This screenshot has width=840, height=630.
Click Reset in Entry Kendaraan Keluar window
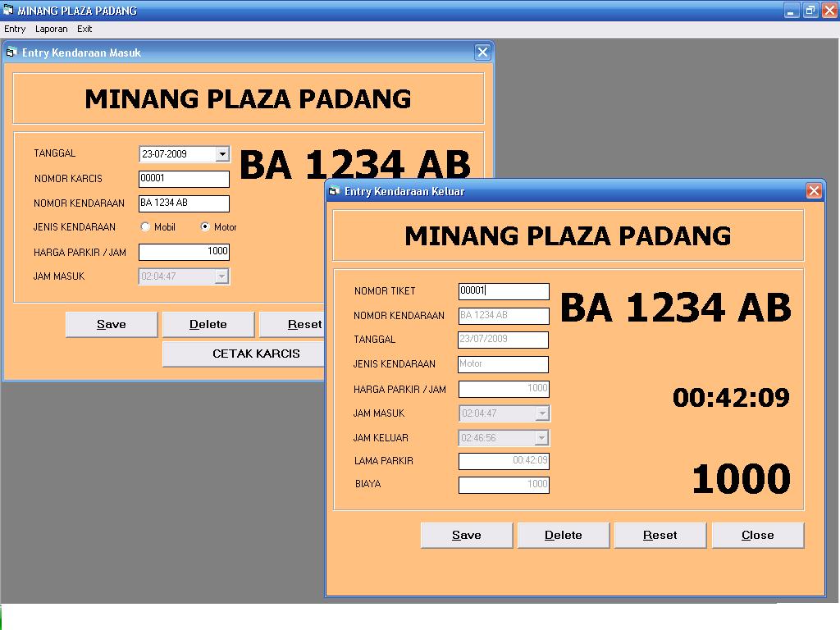tap(660, 535)
